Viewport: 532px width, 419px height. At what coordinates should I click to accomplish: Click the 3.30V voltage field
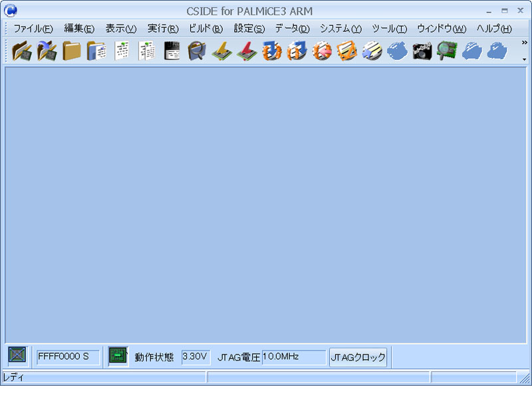[196, 357]
